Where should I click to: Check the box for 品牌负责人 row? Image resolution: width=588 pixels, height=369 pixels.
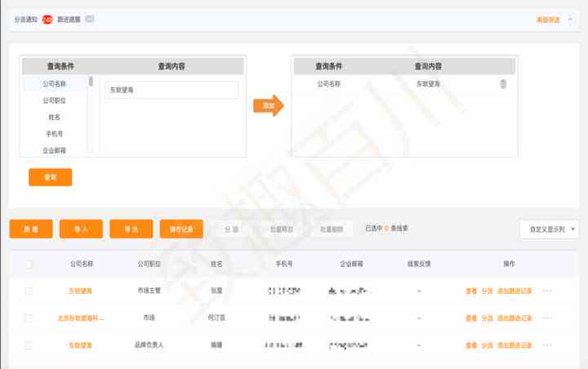click(x=29, y=345)
